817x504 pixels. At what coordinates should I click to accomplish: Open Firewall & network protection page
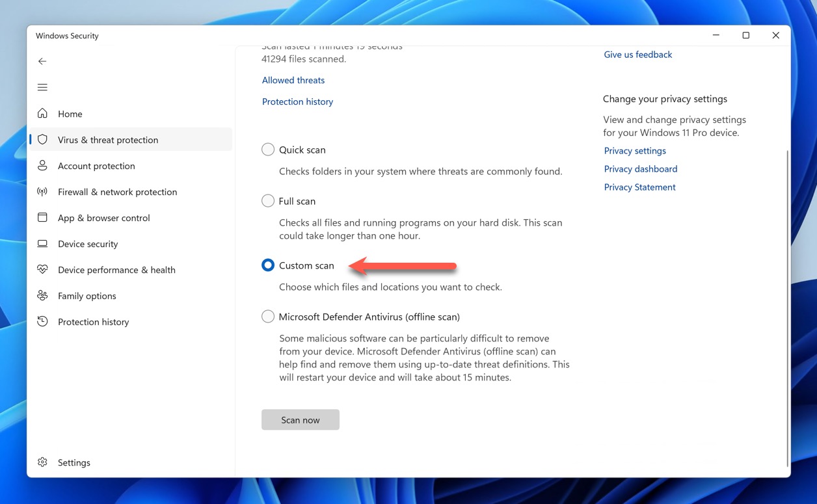click(131, 192)
